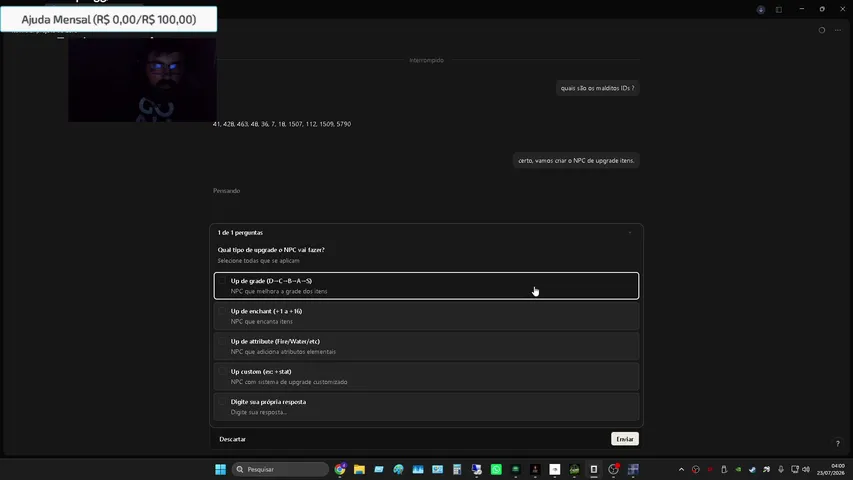Click the "Ajuda Mensal" donation goal banner
Viewport: 853px width, 480px height.
click(109, 20)
